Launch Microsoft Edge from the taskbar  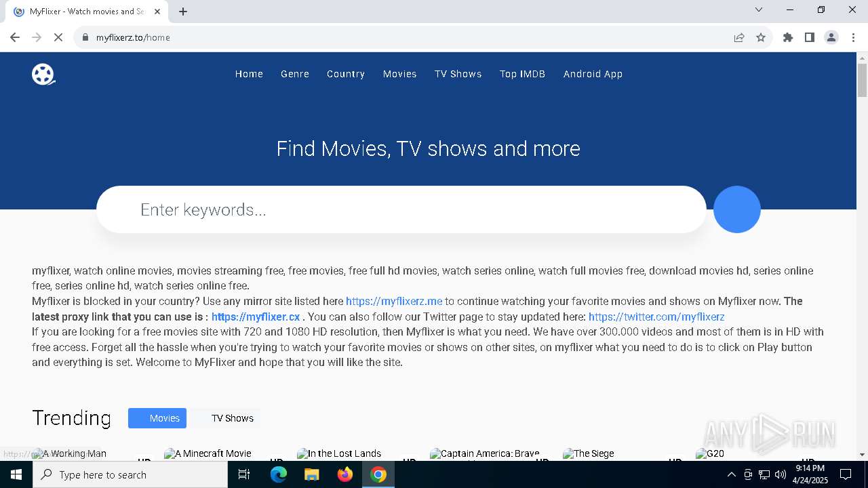click(279, 474)
